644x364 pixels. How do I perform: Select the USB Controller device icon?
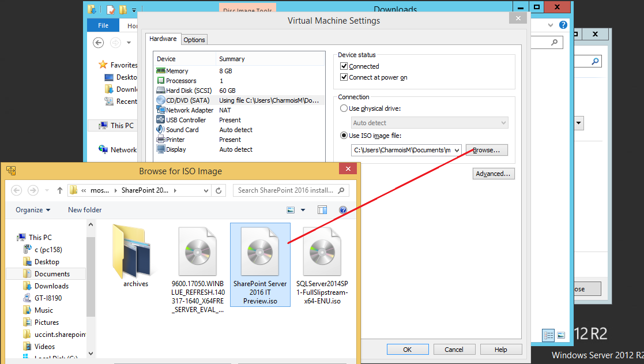click(161, 120)
